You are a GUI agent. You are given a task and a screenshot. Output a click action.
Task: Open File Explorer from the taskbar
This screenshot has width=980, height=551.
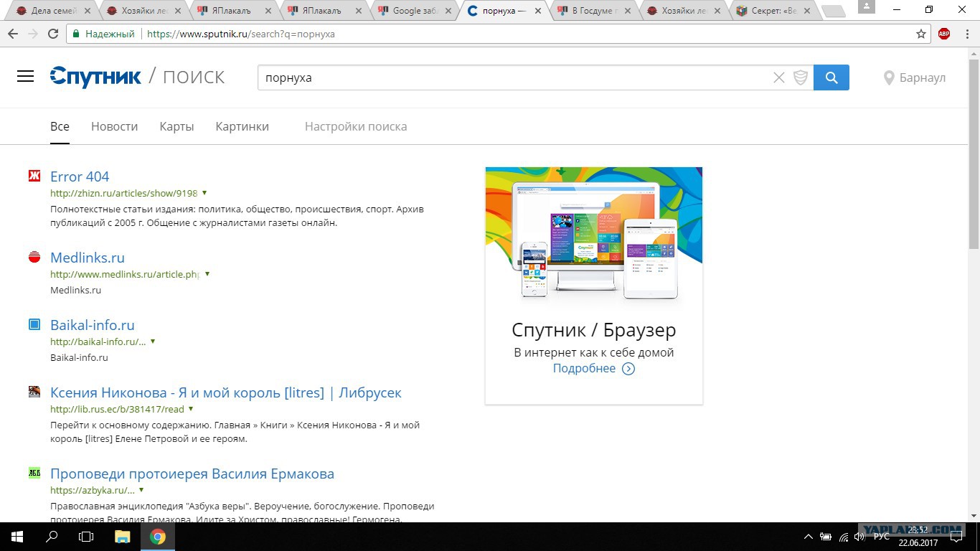(x=123, y=537)
